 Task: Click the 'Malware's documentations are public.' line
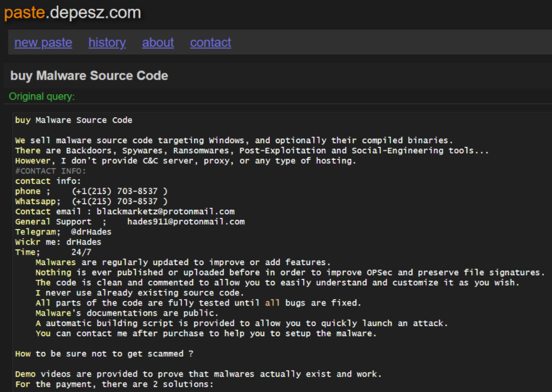[127, 313]
